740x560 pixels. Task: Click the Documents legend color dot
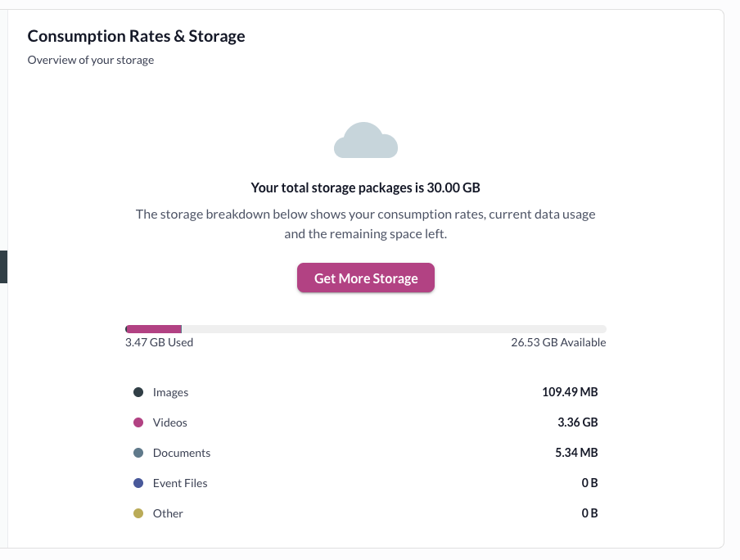[x=138, y=454]
